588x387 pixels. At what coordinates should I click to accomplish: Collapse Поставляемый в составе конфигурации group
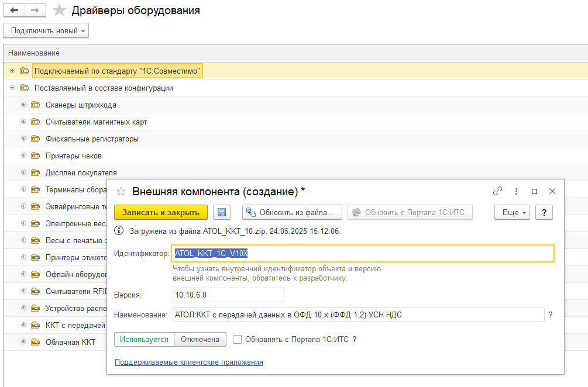point(13,88)
